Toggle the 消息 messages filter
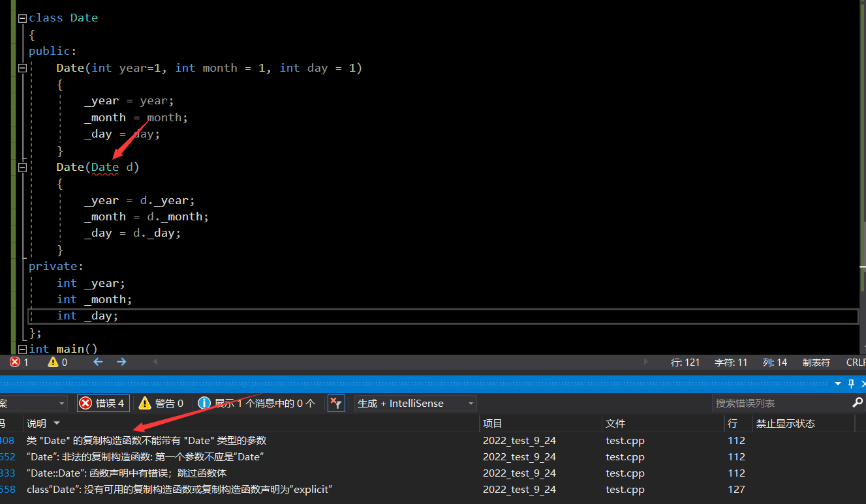Screen dimensions: 866x504 pyautogui.click(x=257, y=404)
